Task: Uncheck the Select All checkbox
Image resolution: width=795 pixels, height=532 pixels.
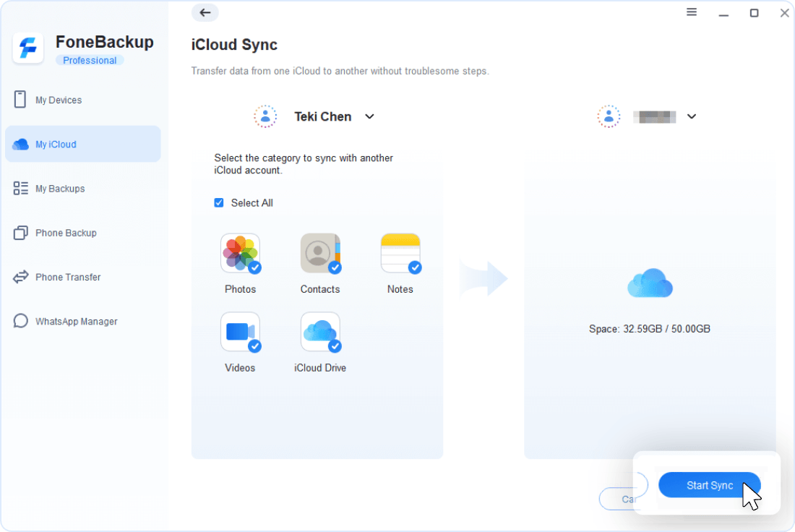Action: tap(219, 203)
